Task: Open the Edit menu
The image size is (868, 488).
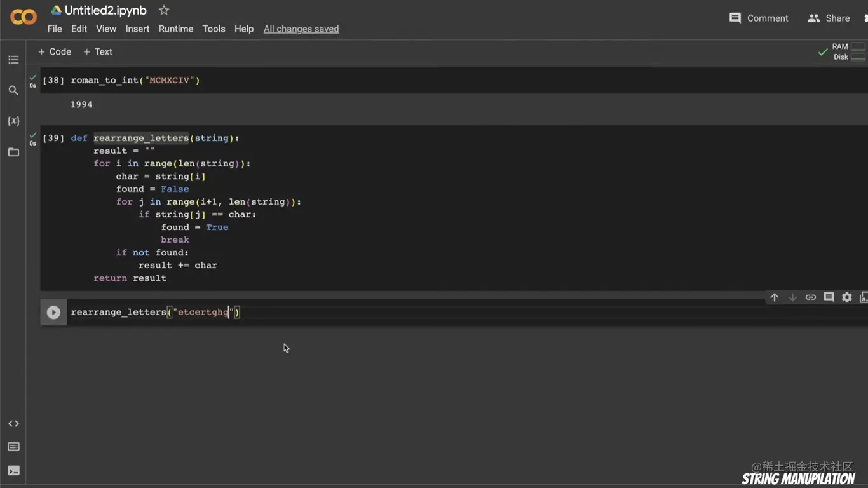Action: click(79, 29)
